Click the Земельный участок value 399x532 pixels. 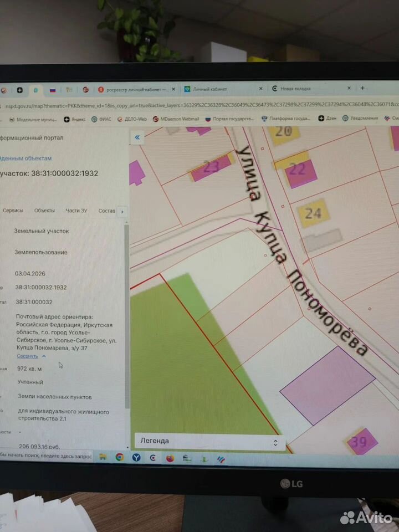pos(42,231)
